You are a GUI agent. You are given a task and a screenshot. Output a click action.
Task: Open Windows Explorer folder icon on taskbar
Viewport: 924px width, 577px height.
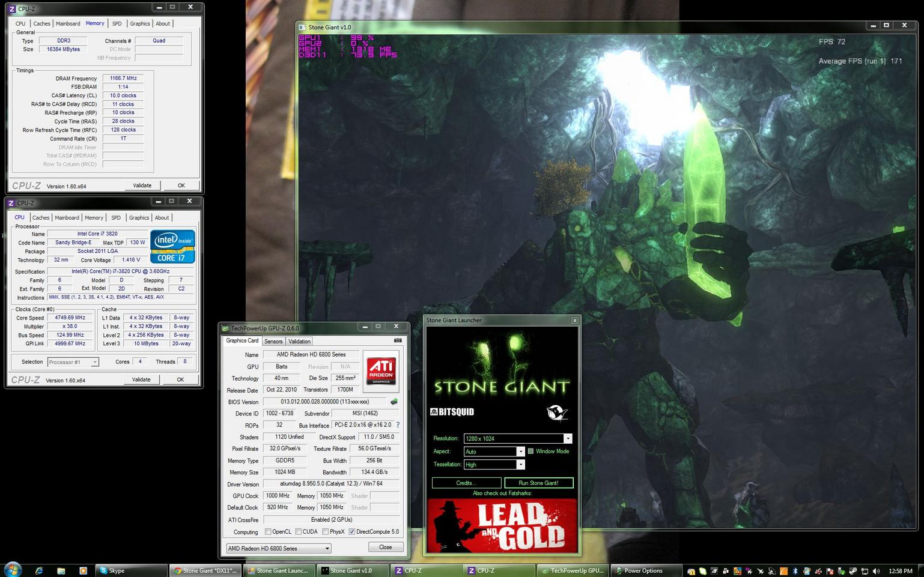coord(61,570)
